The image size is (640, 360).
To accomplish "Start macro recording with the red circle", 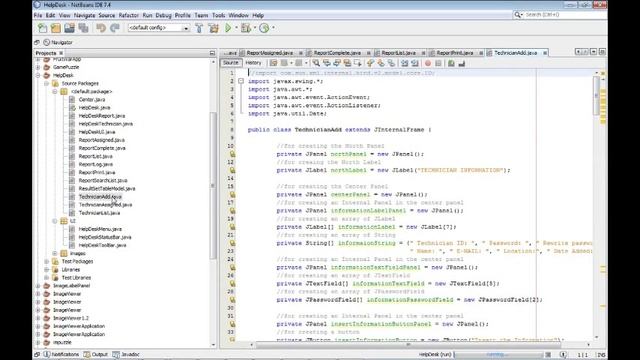I will click(x=428, y=63).
